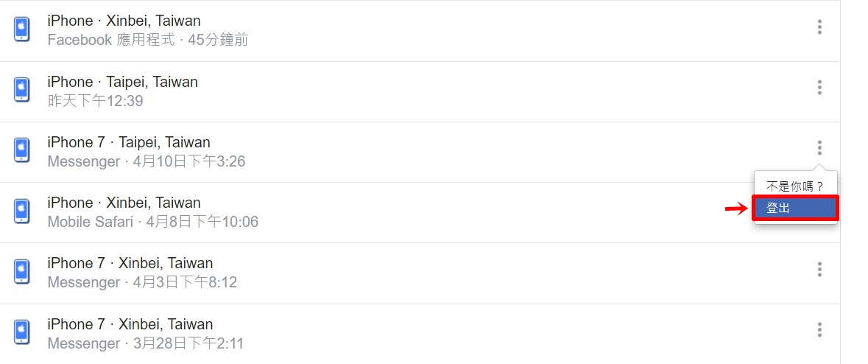Image resolution: width=868 pixels, height=364 pixels.
Task: Click the Messenger · 4月3日下午8:12 row
Action: (x=420, y=273)
